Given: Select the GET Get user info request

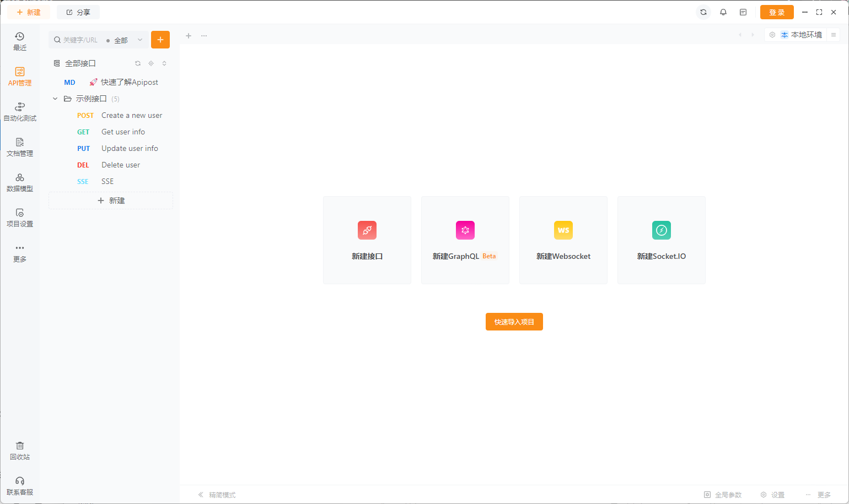Looking at the screenshot, I should [x=122, y=132].
